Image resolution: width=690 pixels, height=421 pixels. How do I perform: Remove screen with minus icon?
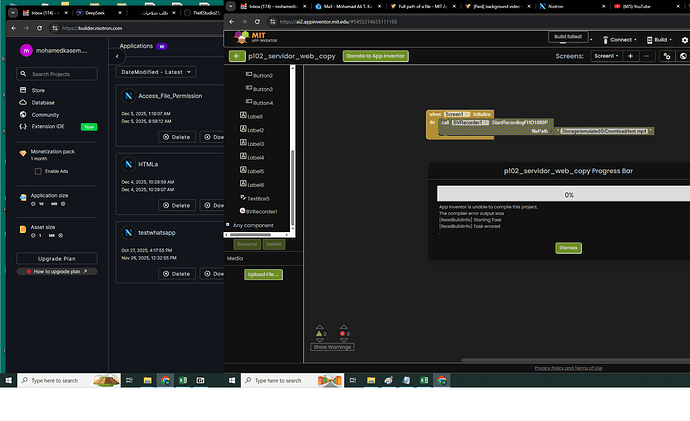[647, 57]
